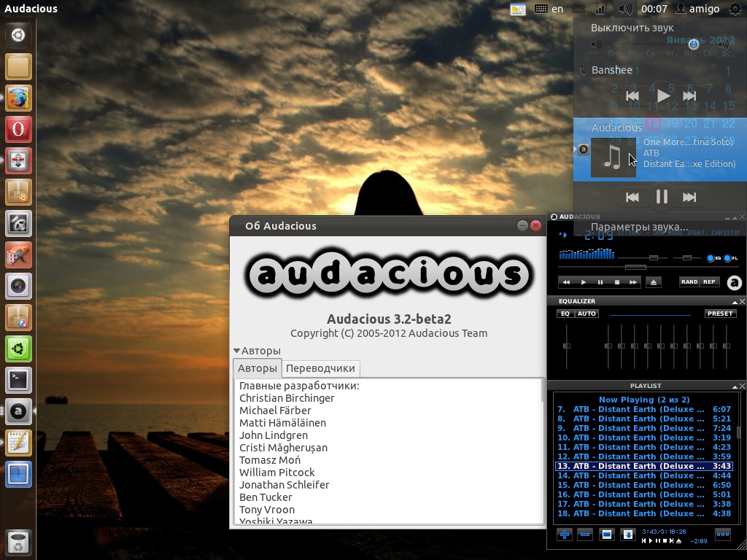747x560 pixels.
Task: Shade the Playlist window via its triangle
Action: coord(735,386)
